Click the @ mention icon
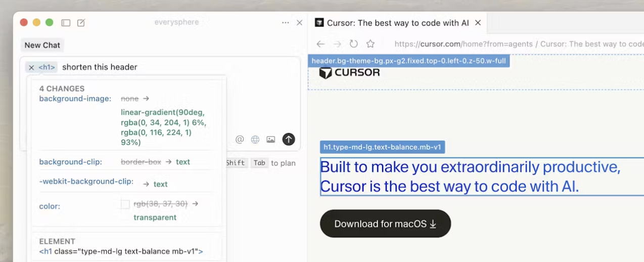The height and width of the screenshot is (262, 644). [x=240, y=139]
